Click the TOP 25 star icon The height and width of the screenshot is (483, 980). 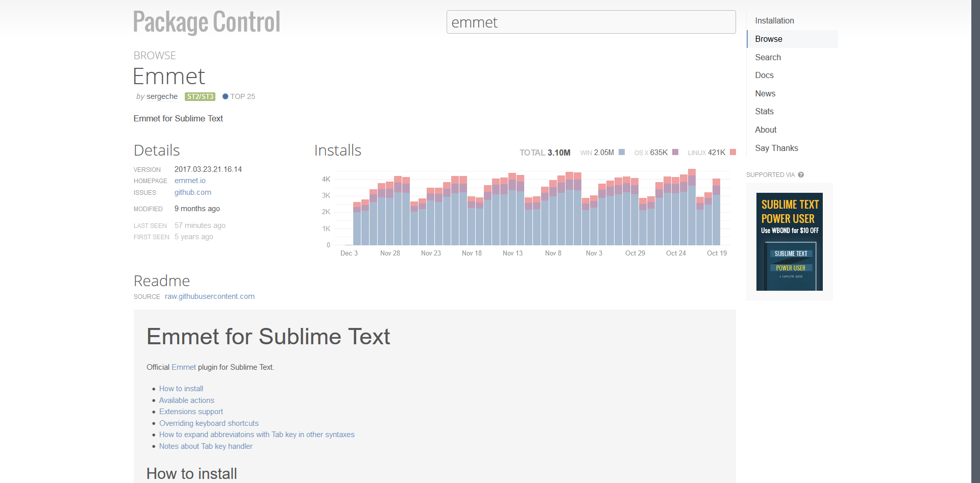click(x=225, y=96)
